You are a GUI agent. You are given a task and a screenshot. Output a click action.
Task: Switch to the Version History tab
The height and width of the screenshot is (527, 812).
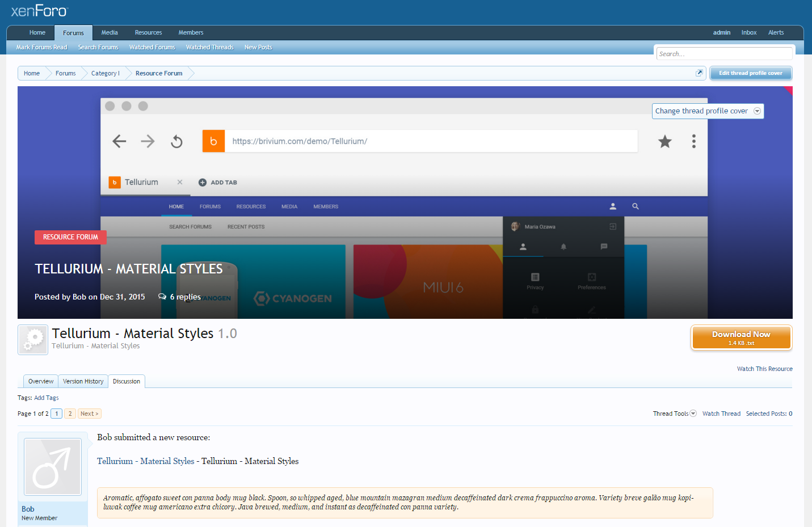click(83, 381)
